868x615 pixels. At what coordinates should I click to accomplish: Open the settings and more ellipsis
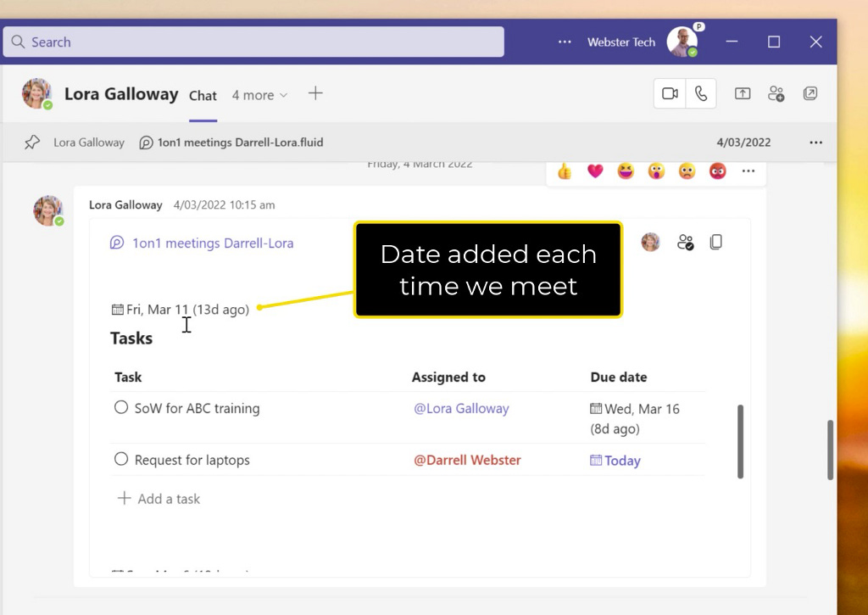tap(565, 42)
